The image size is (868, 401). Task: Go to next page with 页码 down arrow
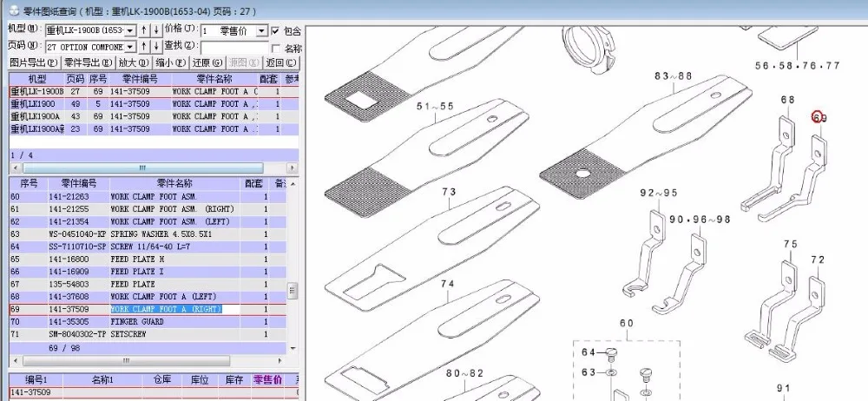pyautogui.click(x=156, y=47)
